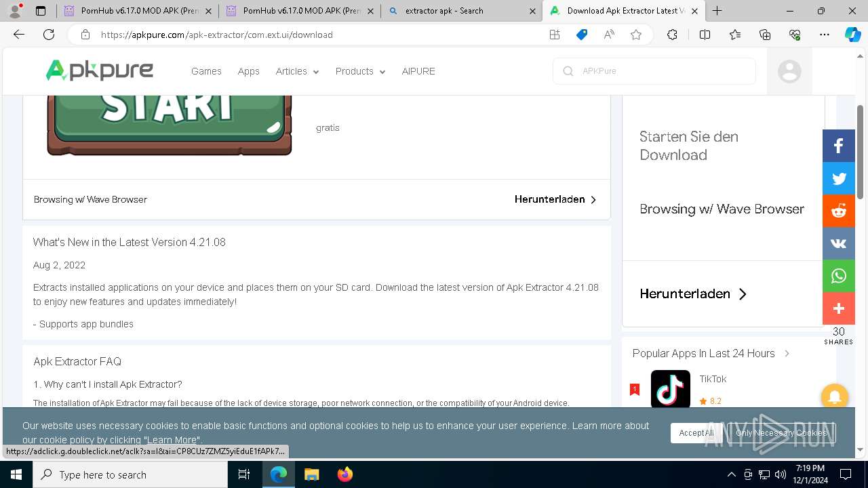Share the page on Facebook
This screenshot has width=868, height=488.
pyautogui.click(x=839, y=146)
